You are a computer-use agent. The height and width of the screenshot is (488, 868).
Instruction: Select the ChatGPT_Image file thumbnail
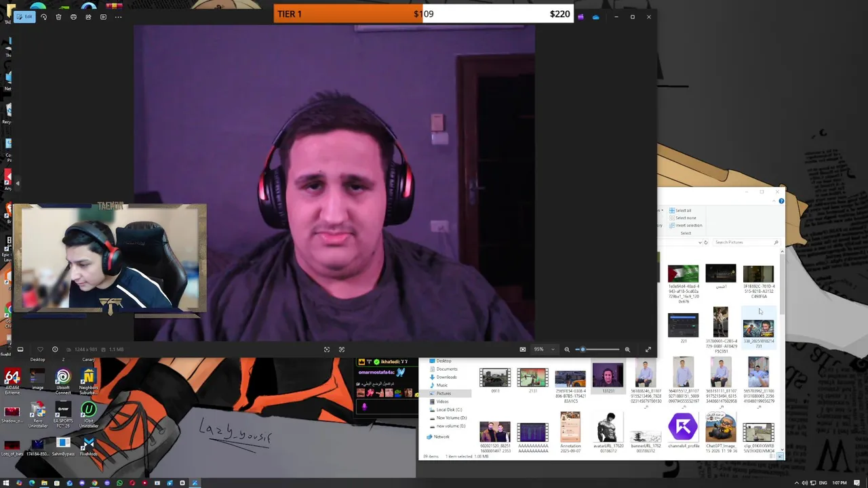(721, 433)
